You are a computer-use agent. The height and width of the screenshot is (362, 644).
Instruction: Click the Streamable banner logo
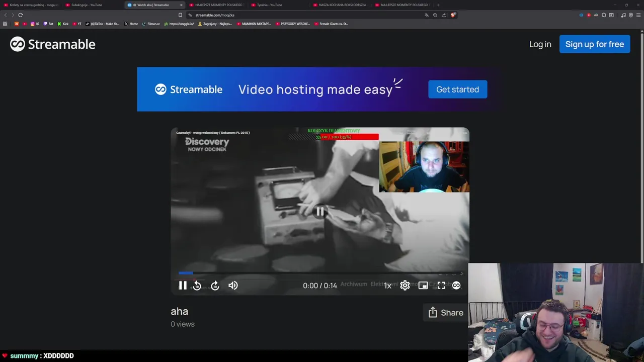tap(189, 89)
